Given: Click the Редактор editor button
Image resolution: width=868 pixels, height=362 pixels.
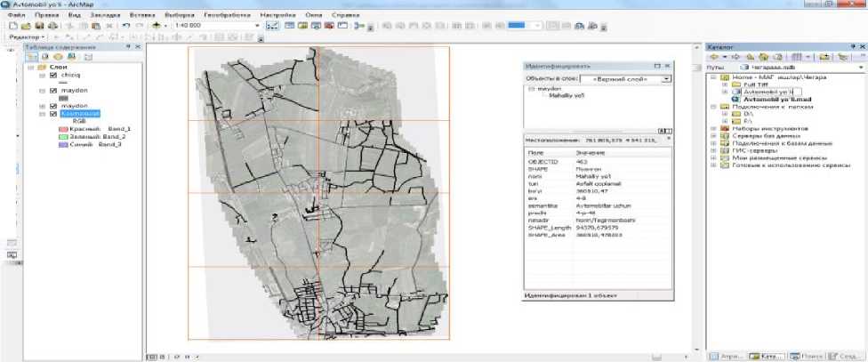Looking at the screenshot, I should pyautogui.click(x=25, y=37).
